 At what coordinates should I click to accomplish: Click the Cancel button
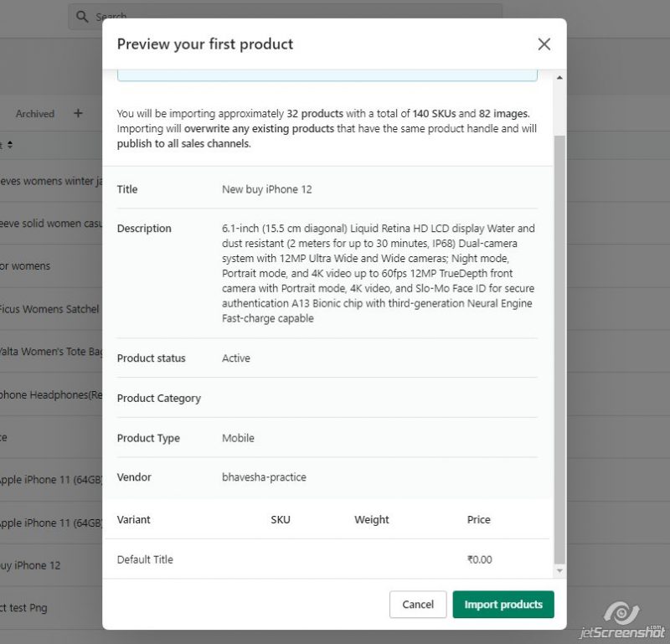click(418, 604)
